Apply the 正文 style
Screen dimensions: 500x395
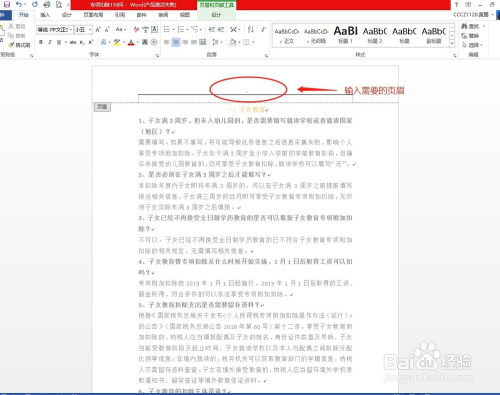[x=287, y=35]
